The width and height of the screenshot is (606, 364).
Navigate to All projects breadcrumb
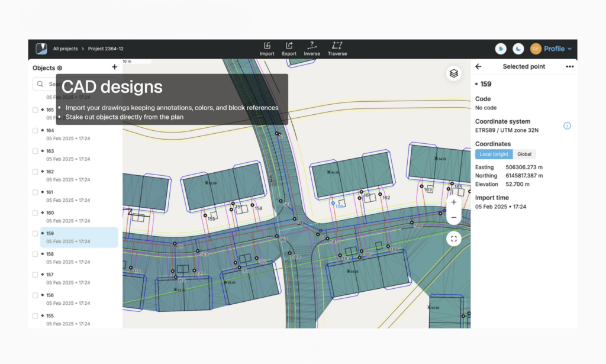pos(65,49)
